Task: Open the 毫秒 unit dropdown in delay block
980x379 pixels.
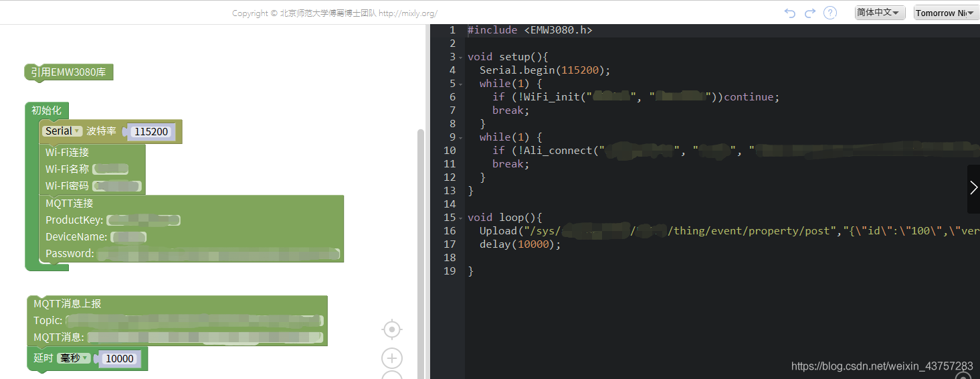Action: click(74, 358)
